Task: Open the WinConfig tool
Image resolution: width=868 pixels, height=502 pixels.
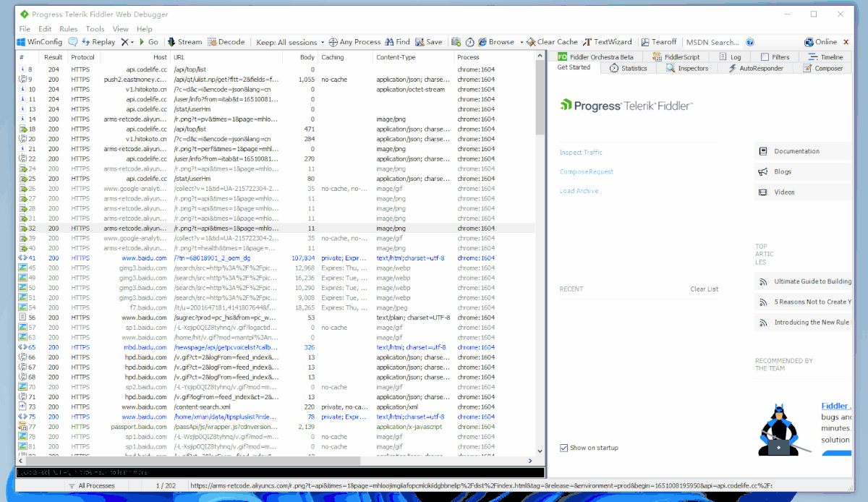Action: tap(40, 42)
